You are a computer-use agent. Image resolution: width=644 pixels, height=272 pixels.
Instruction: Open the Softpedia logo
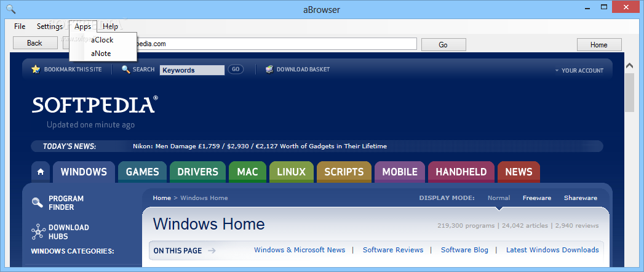click(95, 105)
